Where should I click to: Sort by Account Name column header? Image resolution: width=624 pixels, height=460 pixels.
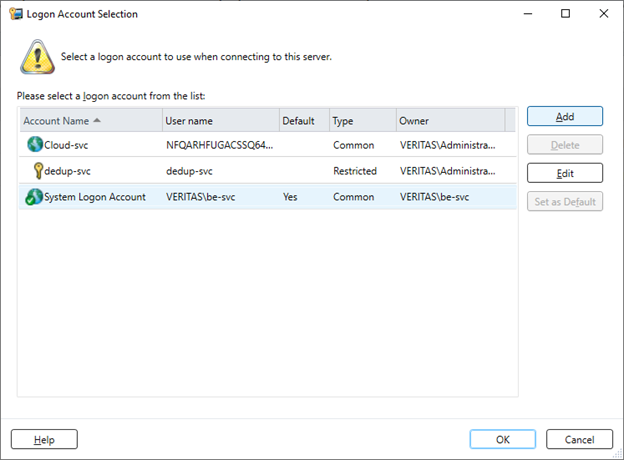[x=91, y=121]
